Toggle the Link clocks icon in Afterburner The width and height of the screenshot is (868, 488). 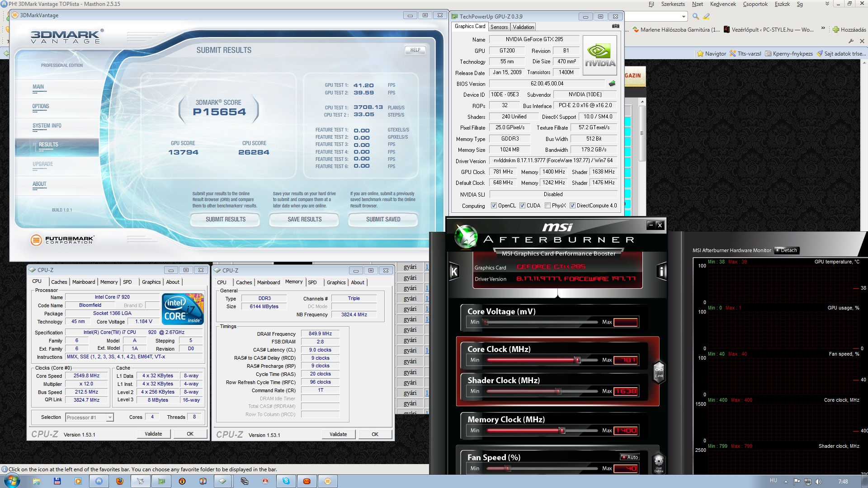point(659,372)
